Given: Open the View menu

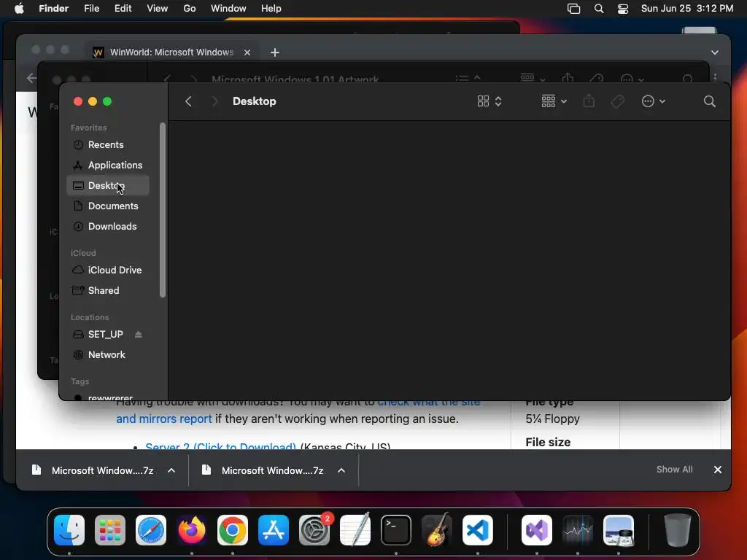Looking at the screenshot, I should click(158, 9).
